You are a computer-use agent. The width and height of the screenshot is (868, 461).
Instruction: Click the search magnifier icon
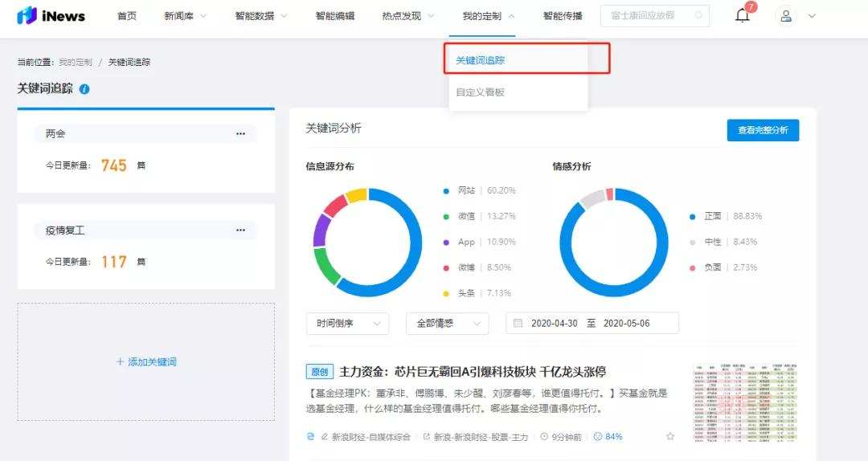[698, 15]
